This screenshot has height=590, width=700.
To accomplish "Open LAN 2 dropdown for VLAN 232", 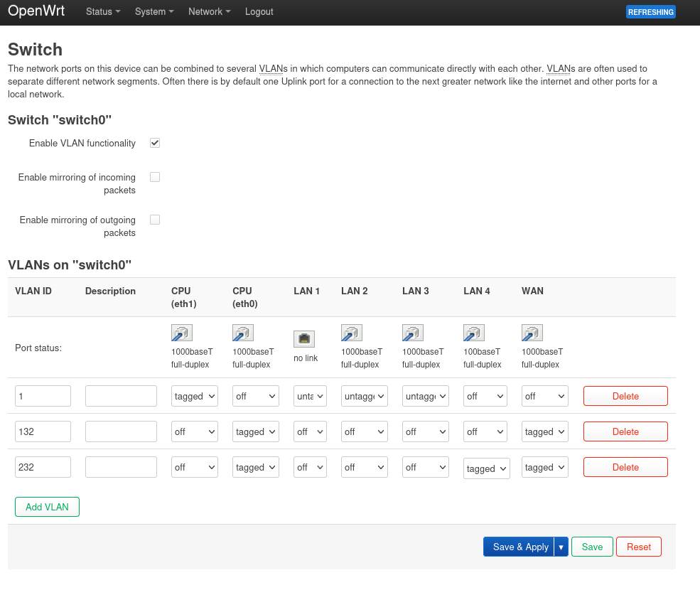I will coord(365,467).
